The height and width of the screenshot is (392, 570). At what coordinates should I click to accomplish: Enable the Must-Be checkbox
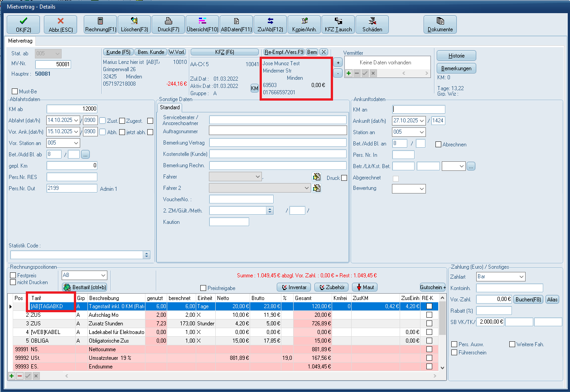pos(14,92)
